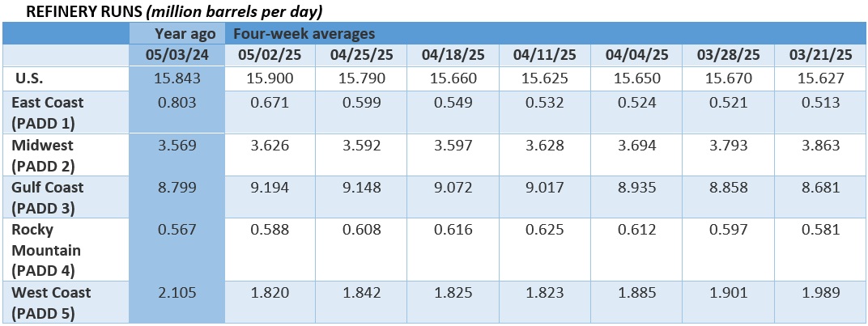Image resolution: width=868 pixels, height=326 pixels.
Task: Click the "Four-week averages" header cell
Action: (304, 34)
